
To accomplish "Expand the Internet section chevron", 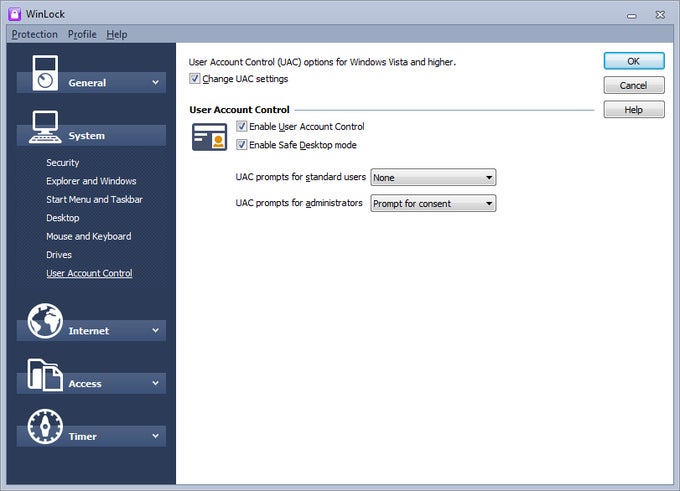I will 155,331.
